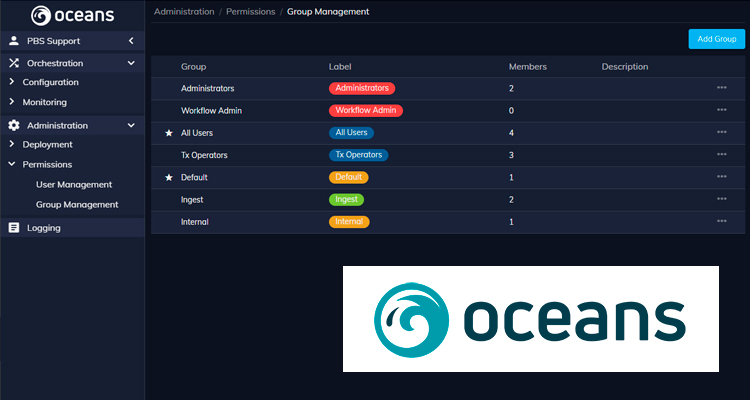Click the red Administrators label badge

pos(362,88)
